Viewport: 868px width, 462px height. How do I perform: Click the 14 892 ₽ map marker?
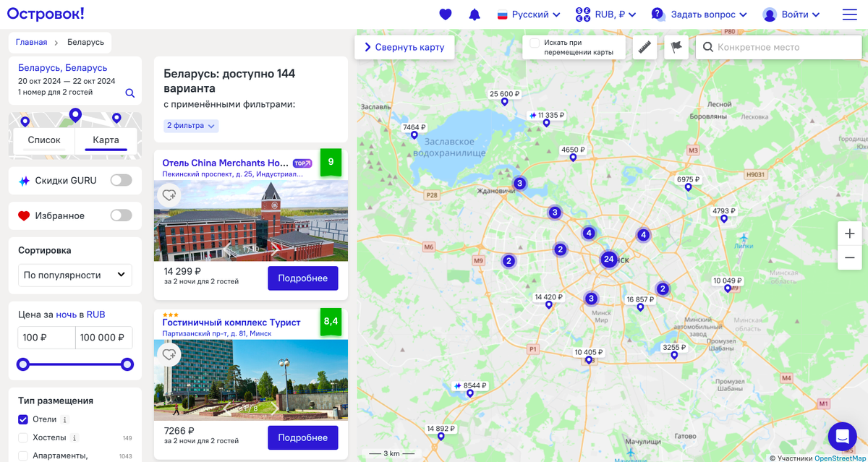tap(441, 432)
